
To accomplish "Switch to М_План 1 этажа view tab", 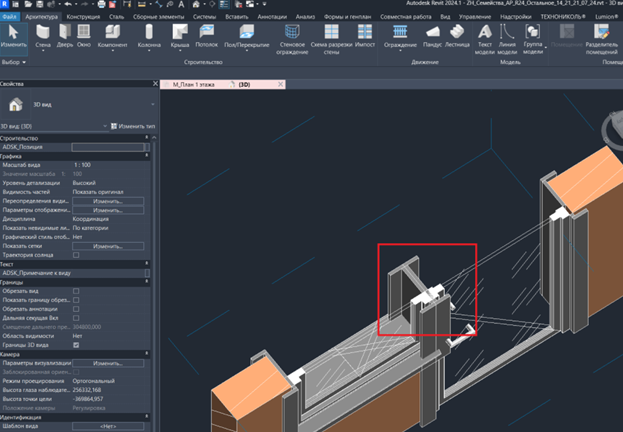I will pos(193,85).
